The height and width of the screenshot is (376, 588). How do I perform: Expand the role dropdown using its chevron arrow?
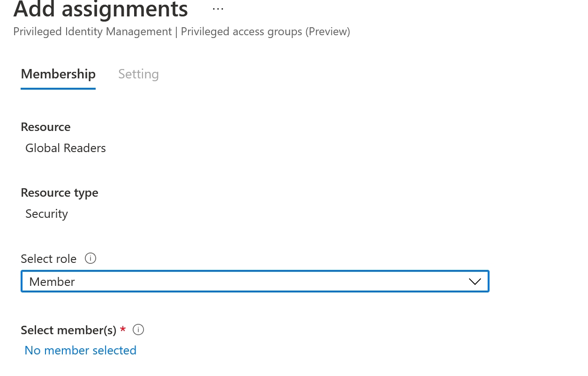click(475, 282)
